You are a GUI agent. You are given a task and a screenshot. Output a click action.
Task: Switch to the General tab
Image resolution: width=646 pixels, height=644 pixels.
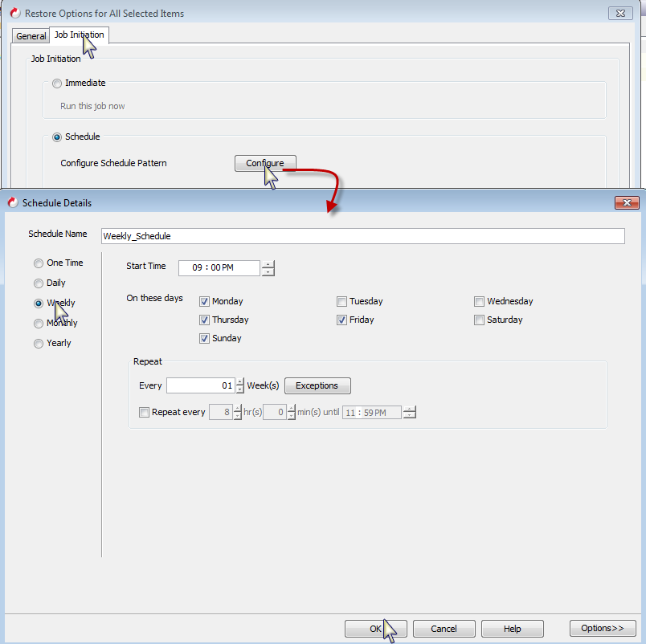31,35
